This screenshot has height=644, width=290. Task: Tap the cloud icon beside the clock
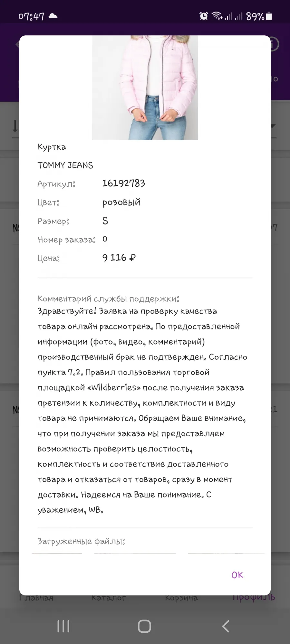tap(53, 16)
